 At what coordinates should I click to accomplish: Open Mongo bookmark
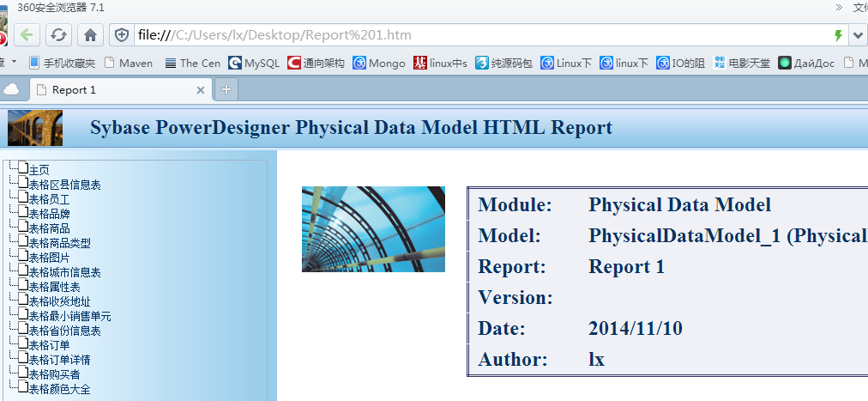click(380, 64)
